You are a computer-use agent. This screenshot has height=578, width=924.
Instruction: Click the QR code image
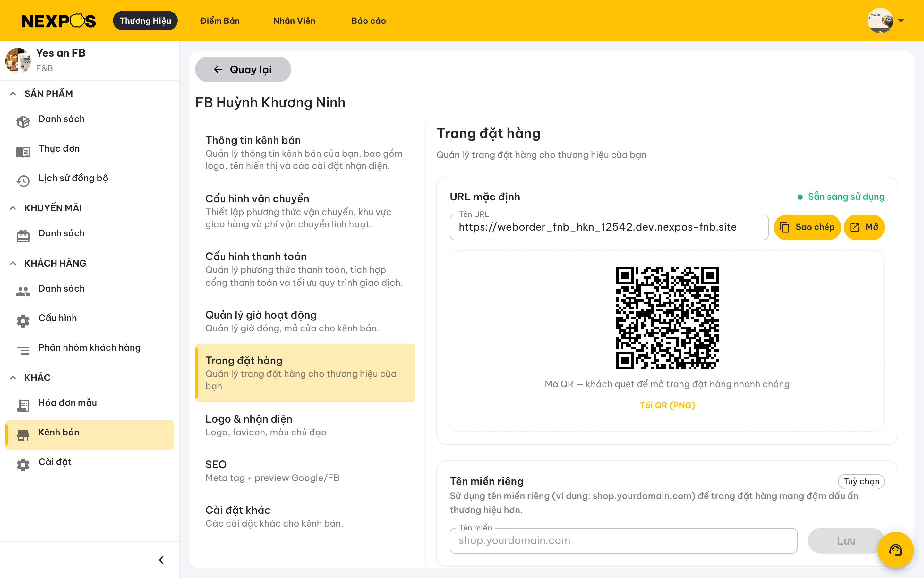(667, 318)
